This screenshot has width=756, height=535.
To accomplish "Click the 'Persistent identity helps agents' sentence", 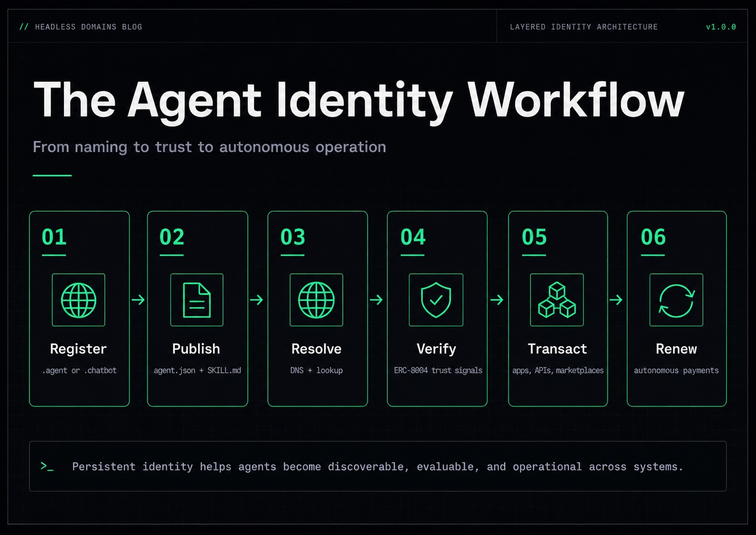I will point(378,467).
